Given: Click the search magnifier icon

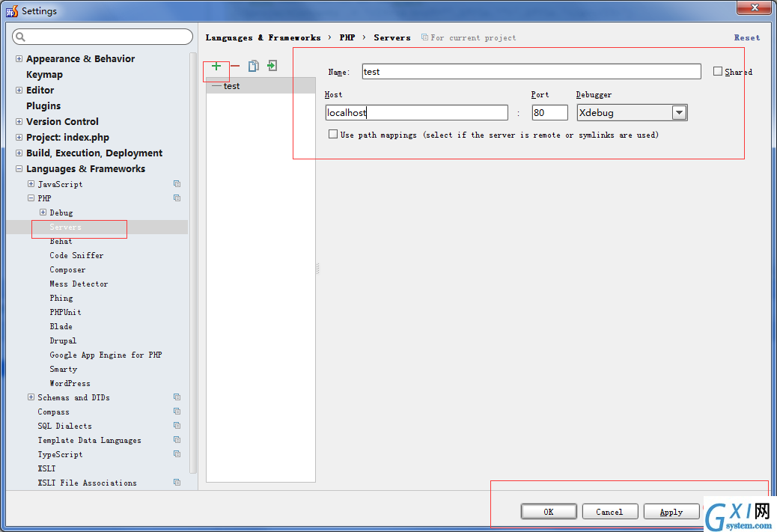Looking at the screenshot, I should [x=20, y=37].
